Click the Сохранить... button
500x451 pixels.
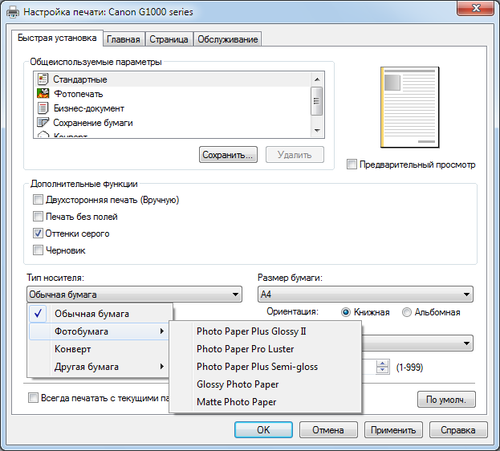coord(228,155)
